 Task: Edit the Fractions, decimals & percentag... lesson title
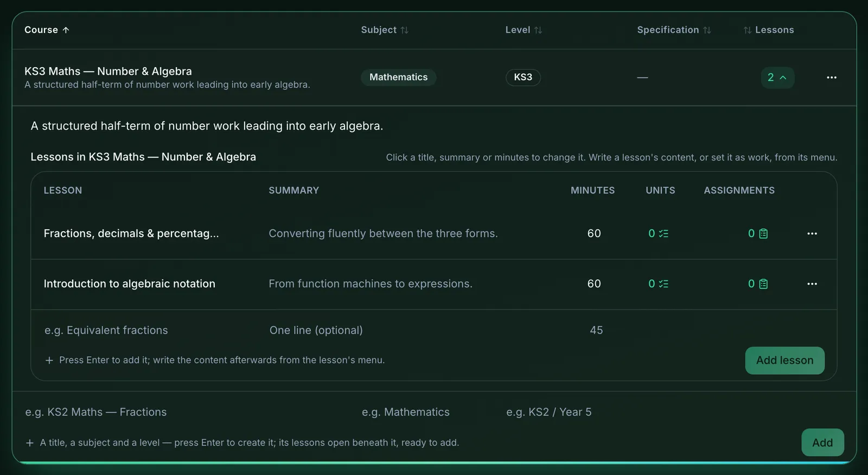tap(131, 234)
